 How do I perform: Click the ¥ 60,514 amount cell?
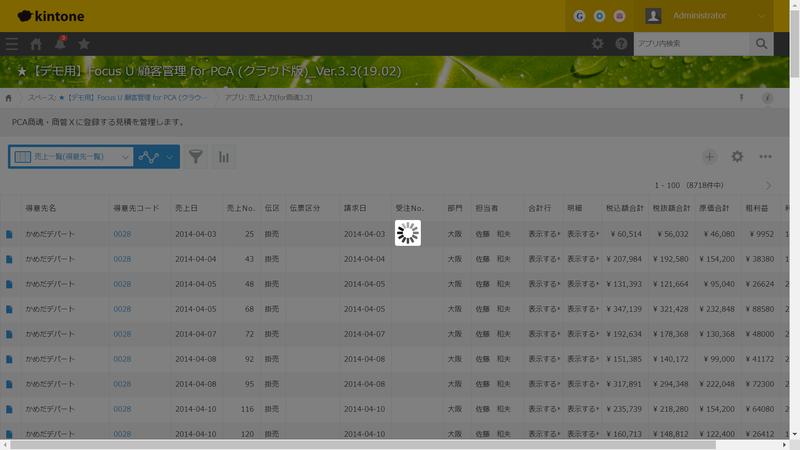[624, 234]
